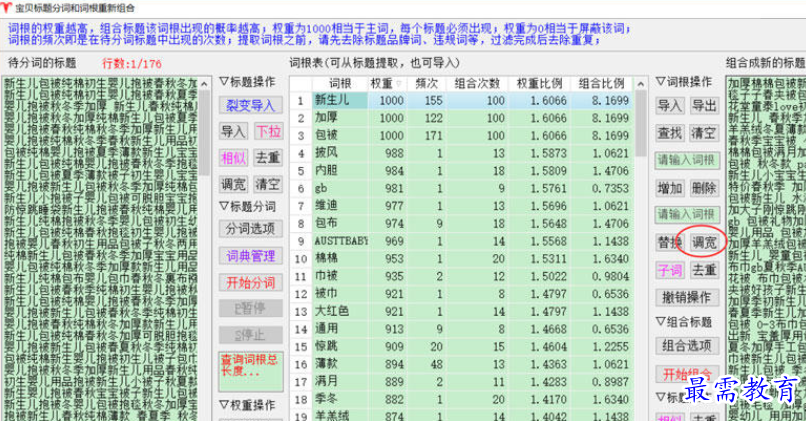Click row number 12 header
This screenshot has width=806, height=421.
tap(301, 294)
